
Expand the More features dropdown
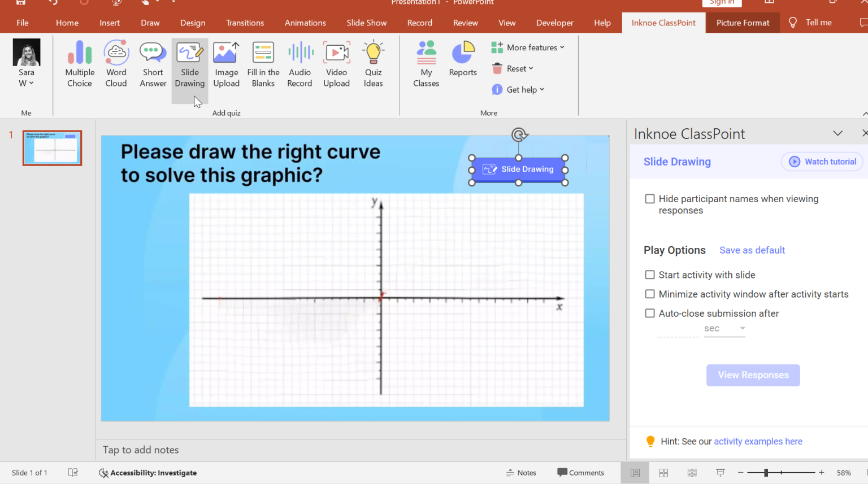click(528, 47)
